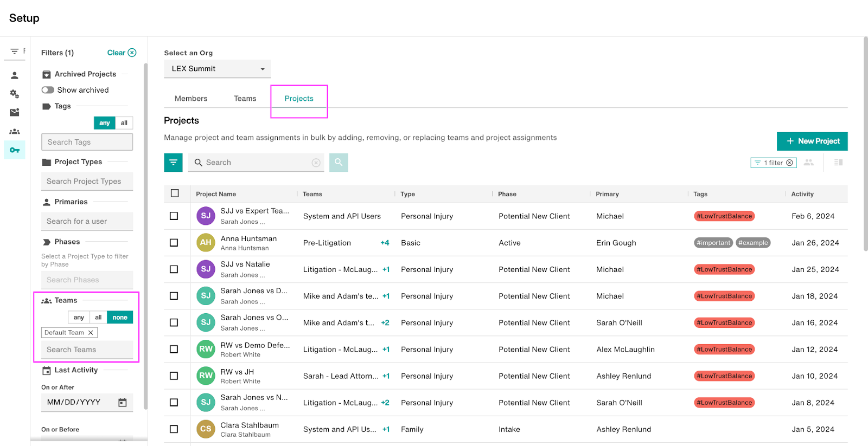Click SJ avatar for SJJ vs Expert row
The image size is (868, 446).
coord(206,216)
